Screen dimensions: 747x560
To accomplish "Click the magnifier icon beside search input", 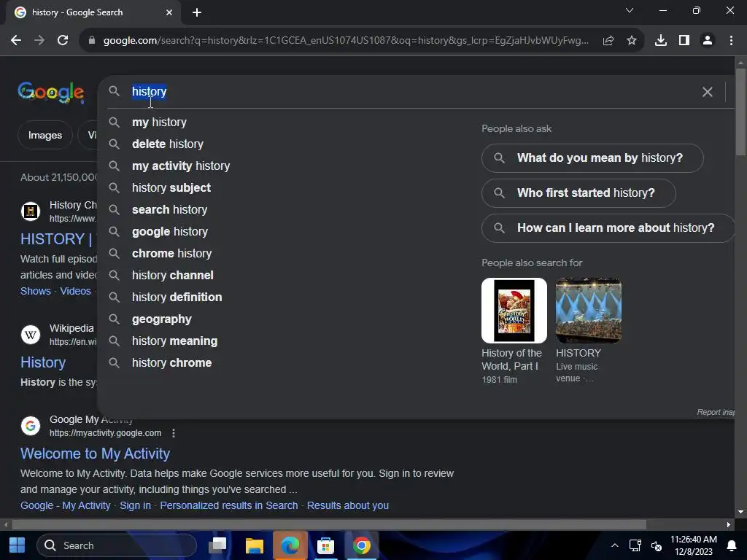I will (x=114, y=91).
